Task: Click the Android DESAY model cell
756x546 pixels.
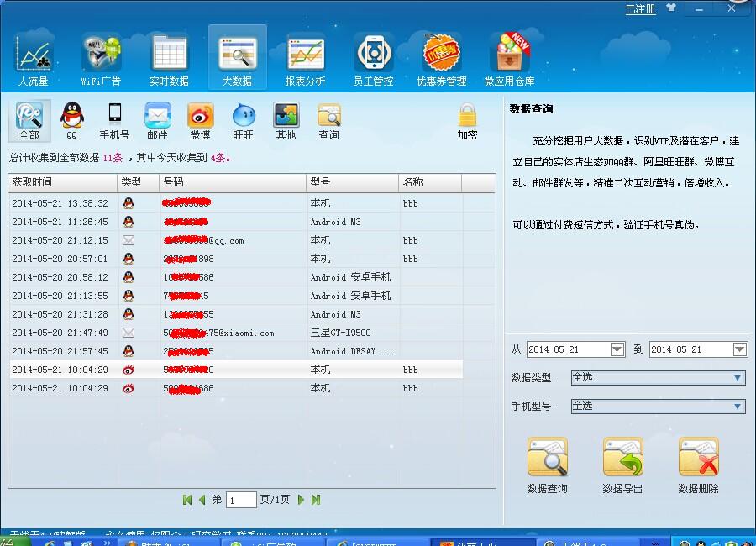Action: (x=353, y=351)
